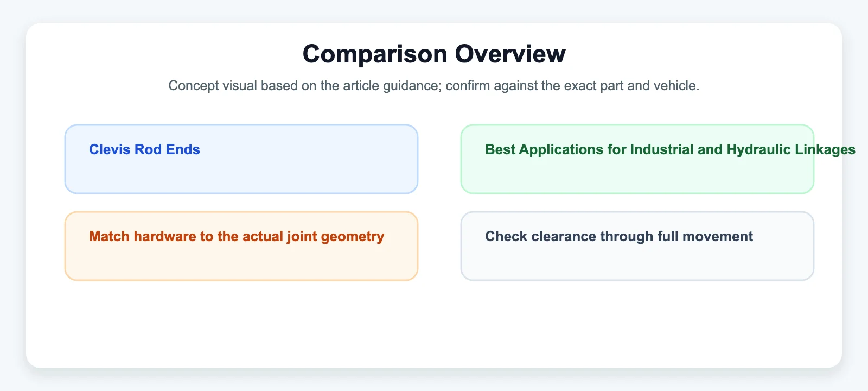Image resolution: width=868 pixels, height=391 pixels.
Task: Select the orange joint geometry card
Action: 241,246
